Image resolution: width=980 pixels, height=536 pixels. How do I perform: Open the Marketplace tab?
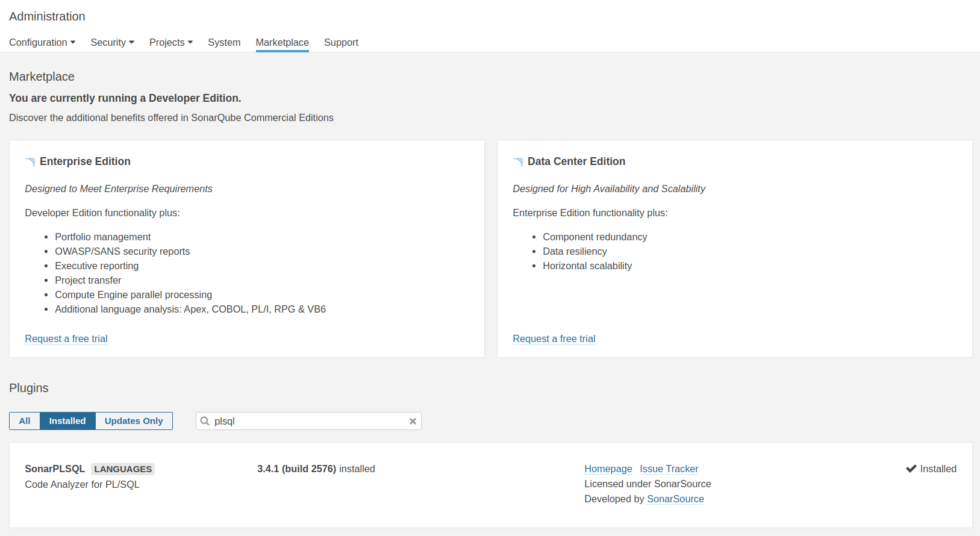coord(282,42)
